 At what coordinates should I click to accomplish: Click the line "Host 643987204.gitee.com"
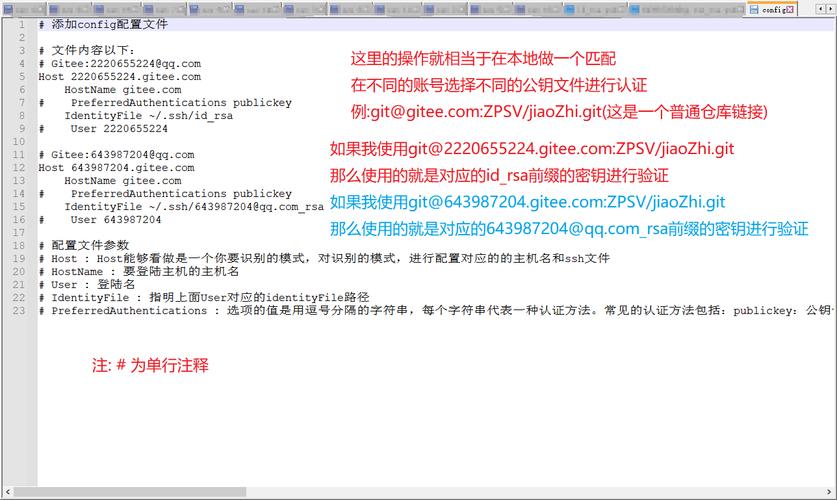116,168
